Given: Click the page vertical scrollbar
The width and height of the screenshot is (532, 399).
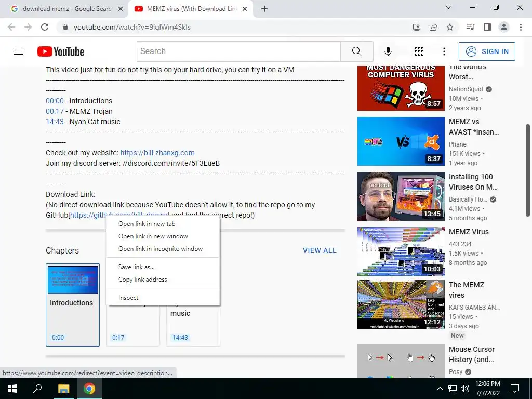Looking at the screenshot, I should coord(528,170).
